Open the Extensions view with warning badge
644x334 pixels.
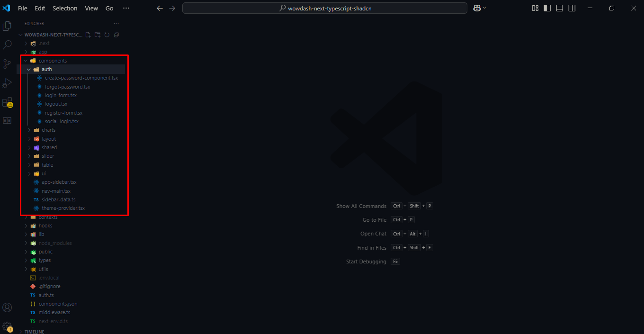tap(7, 101)
